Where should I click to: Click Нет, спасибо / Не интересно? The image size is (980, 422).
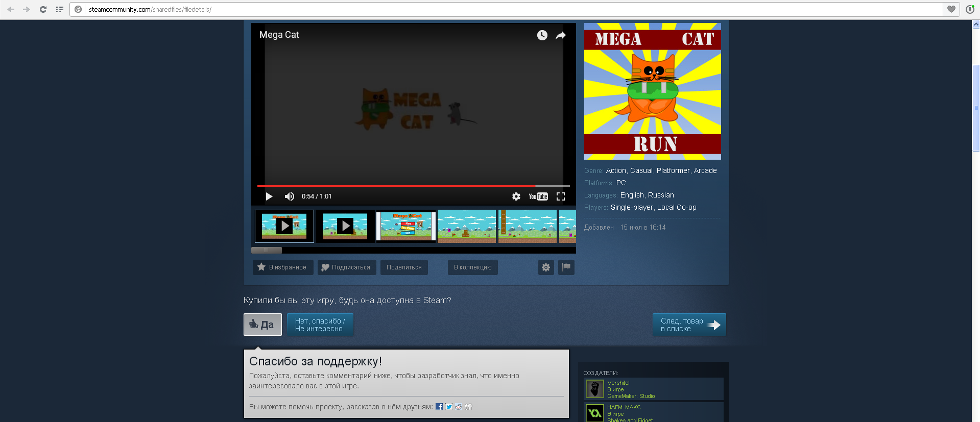tap(320, 325)
